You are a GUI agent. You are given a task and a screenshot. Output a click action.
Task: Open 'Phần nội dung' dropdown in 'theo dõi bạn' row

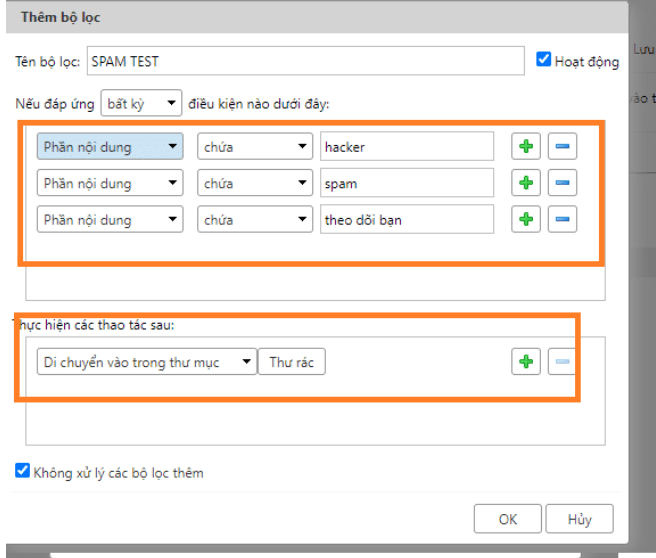coord(110,219)
